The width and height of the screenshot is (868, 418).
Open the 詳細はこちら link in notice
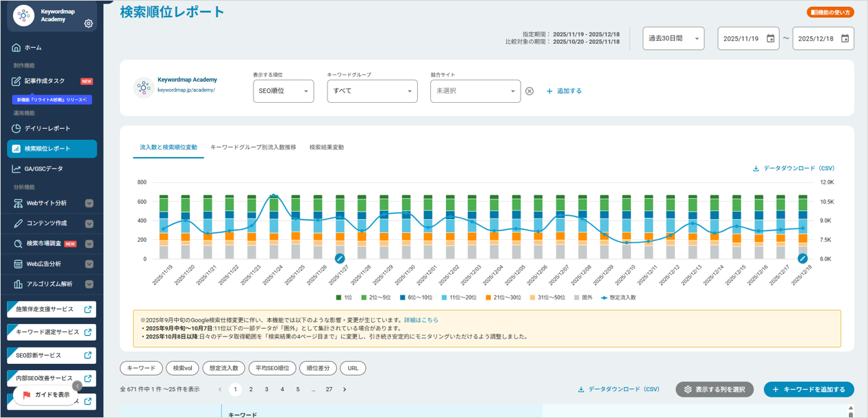tap(421, 320)
